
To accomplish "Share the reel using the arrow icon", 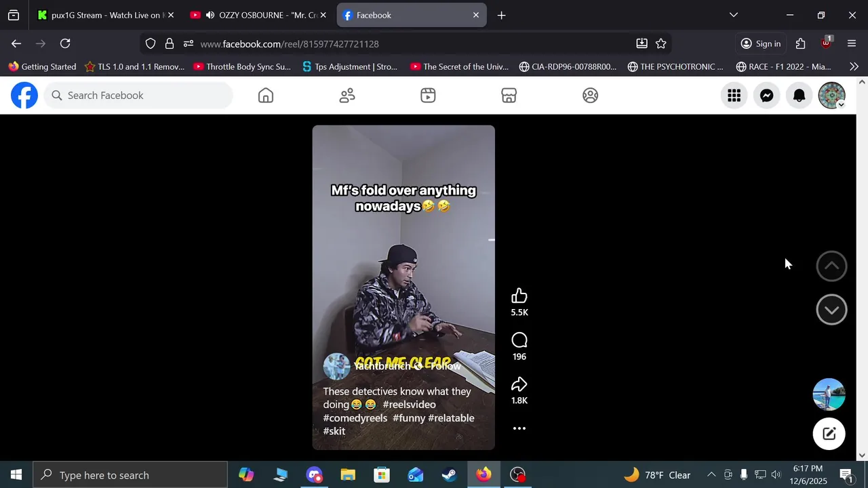I will pyautogui.click(x=519, y=384).
